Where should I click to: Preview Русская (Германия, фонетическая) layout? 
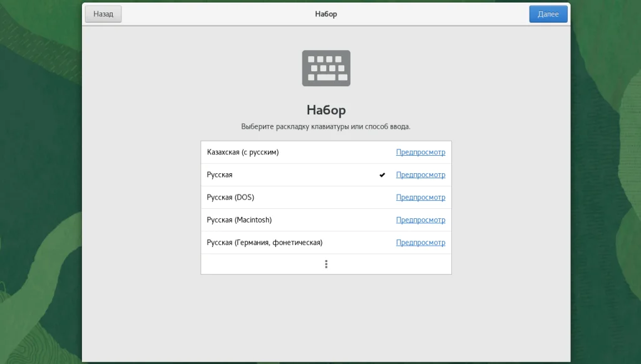pyautogui.click(x=420, y=242)
